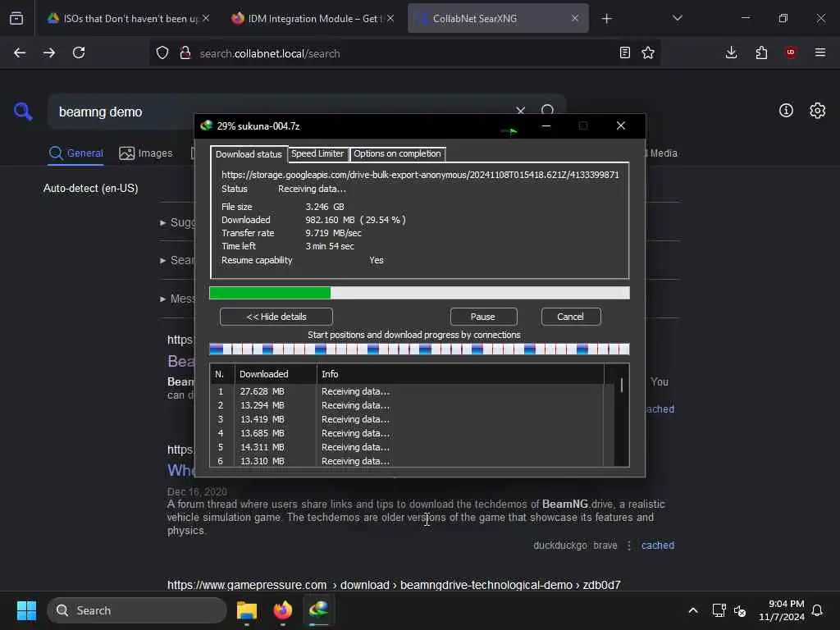Open the Firefox downloads panel icon

tap(731, 52)
